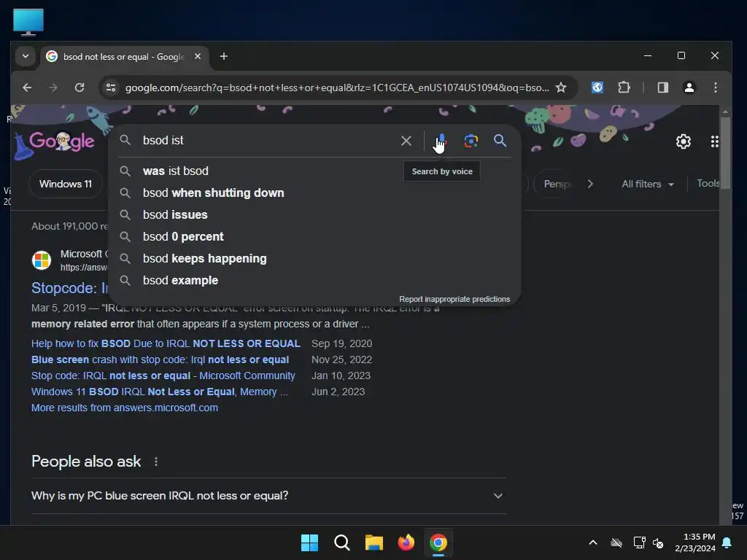This screenshot has width=747, height=560.
Task: Open taskbar clock showing 1:35 PM
Action: click(x=695, y=542)
